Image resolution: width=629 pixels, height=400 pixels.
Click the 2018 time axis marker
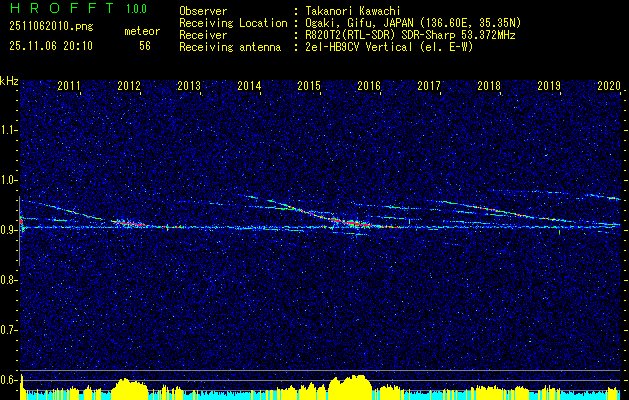(x=489, y=85)
